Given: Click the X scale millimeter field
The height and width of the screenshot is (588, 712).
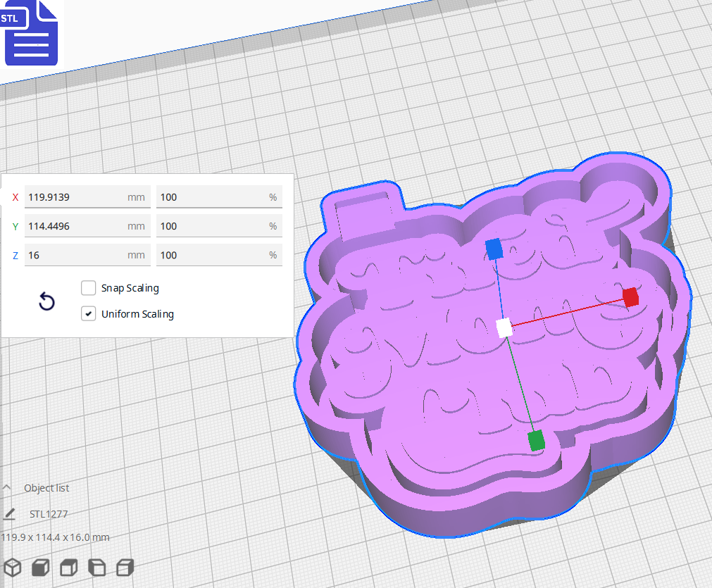Looking at the screenshot, I should pyautogui.click(x=87, y=197).
